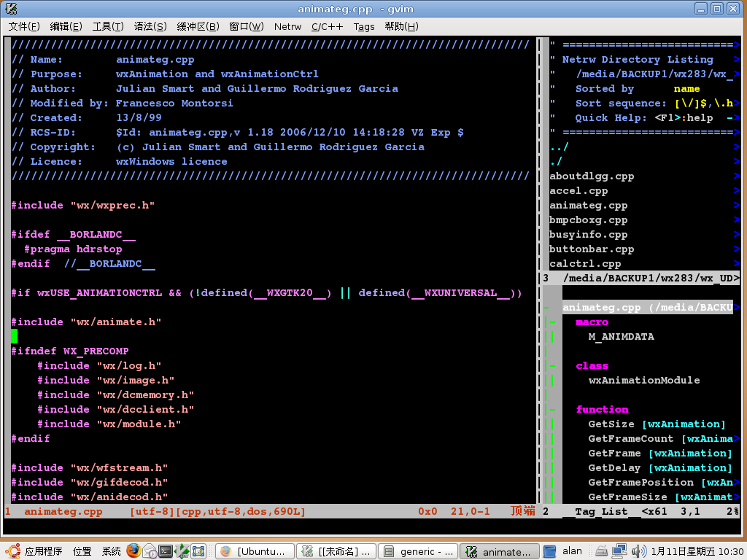Open accel.cpp in Netrw listing
Screen dimensions: 747x560
(x=578, y=190)
